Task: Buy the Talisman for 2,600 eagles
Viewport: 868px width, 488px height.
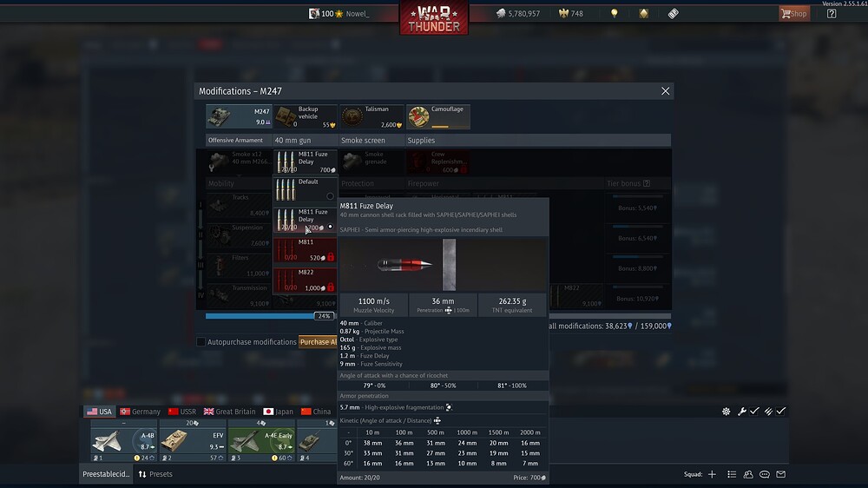Action: pos(372,116)
